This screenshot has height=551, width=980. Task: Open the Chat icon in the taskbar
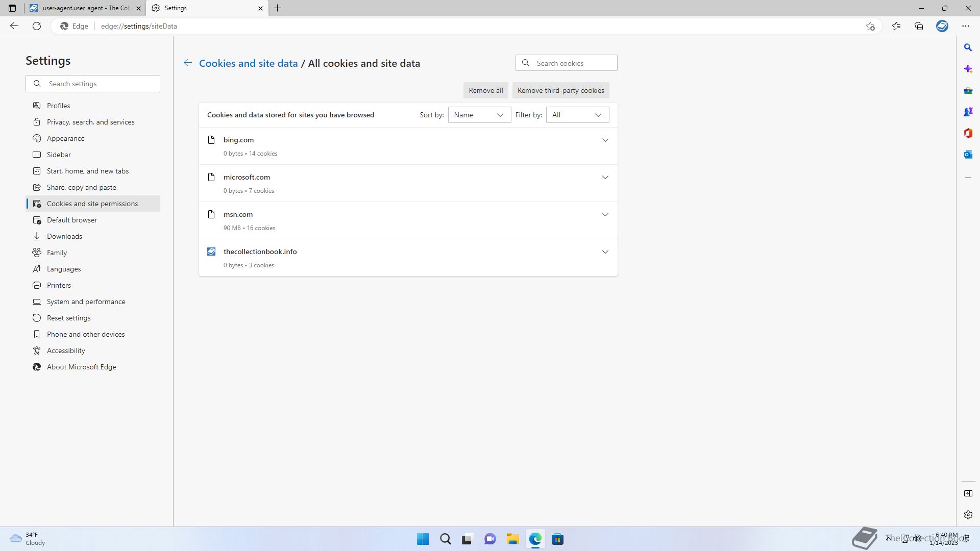490,539
